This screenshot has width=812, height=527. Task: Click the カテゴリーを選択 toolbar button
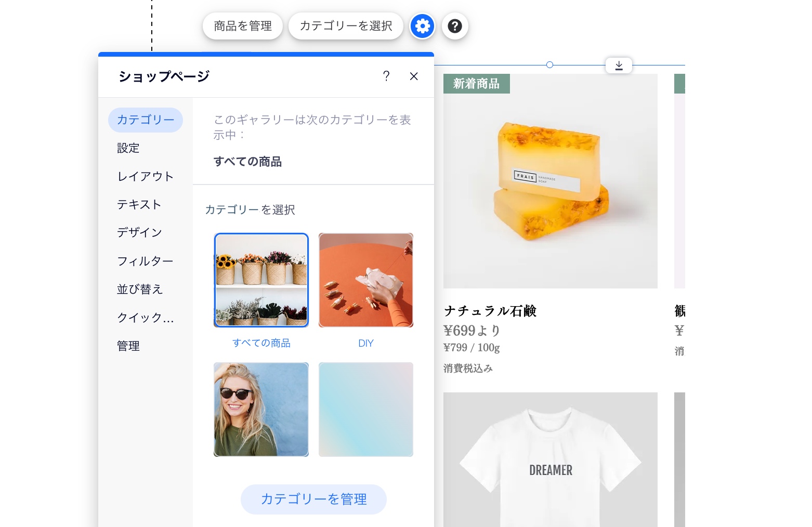(x=346, y=26)
